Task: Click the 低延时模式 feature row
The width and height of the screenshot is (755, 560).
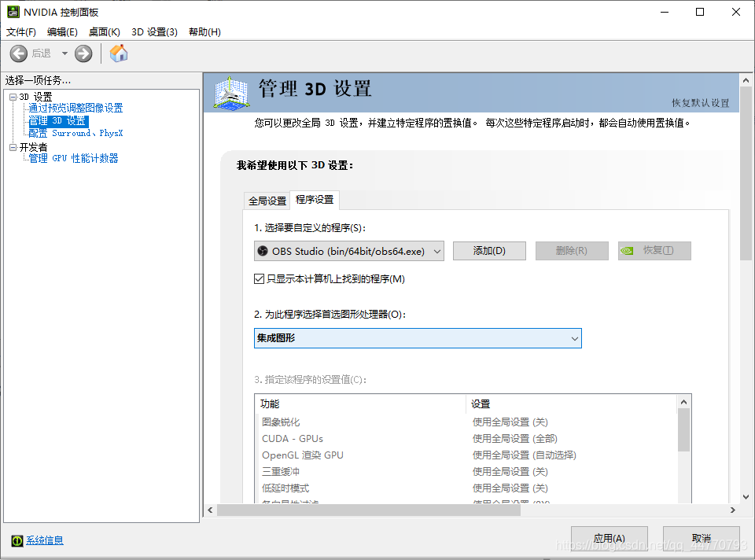Action: coord(466,488)
